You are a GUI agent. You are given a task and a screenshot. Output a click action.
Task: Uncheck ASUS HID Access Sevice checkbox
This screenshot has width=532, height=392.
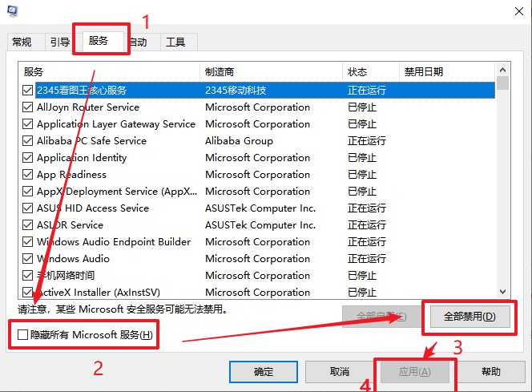click(27, 208)
